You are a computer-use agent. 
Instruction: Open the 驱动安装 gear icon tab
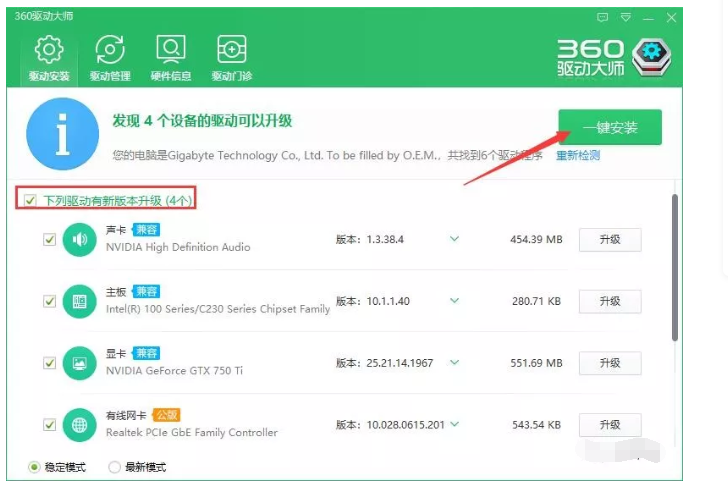click(49, 59)
